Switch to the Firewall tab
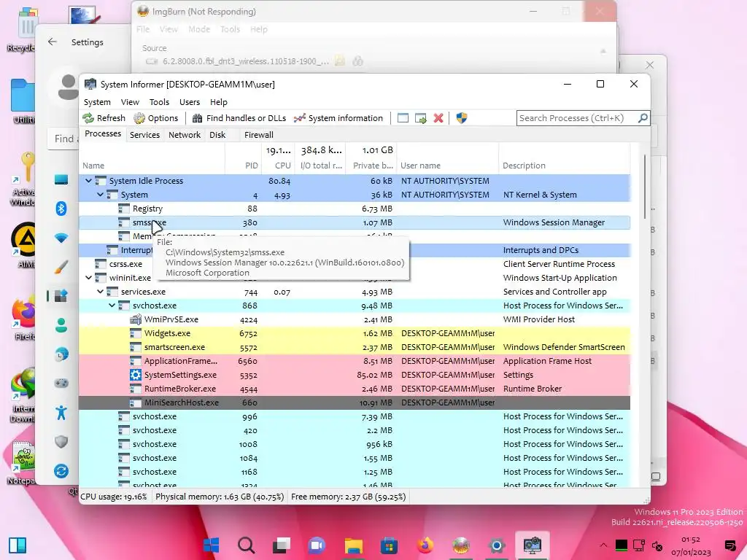 259,135
